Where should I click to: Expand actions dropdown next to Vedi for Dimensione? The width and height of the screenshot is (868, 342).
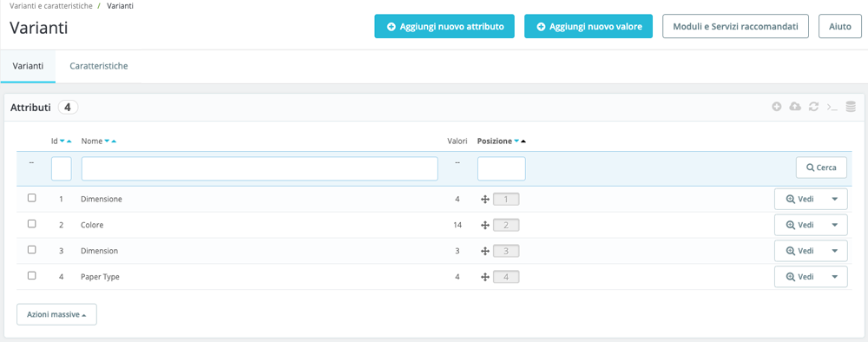click(x=835, y=200)
